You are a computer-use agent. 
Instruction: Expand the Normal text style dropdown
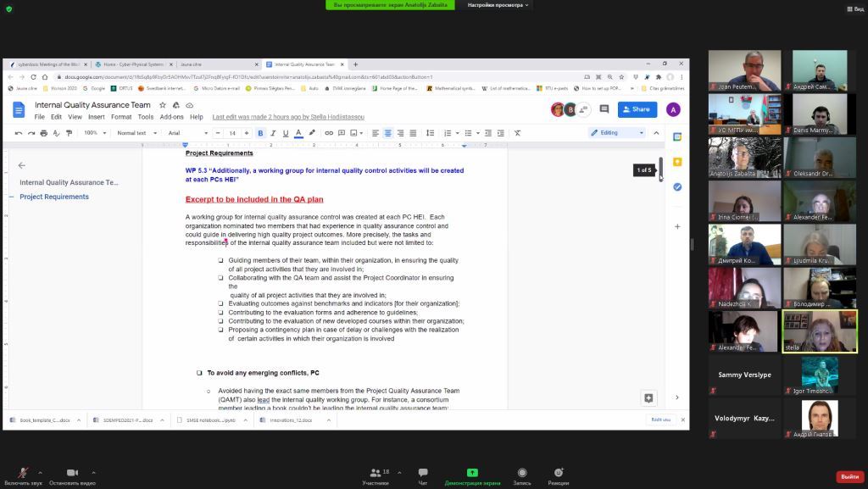[x=136, y=133]
